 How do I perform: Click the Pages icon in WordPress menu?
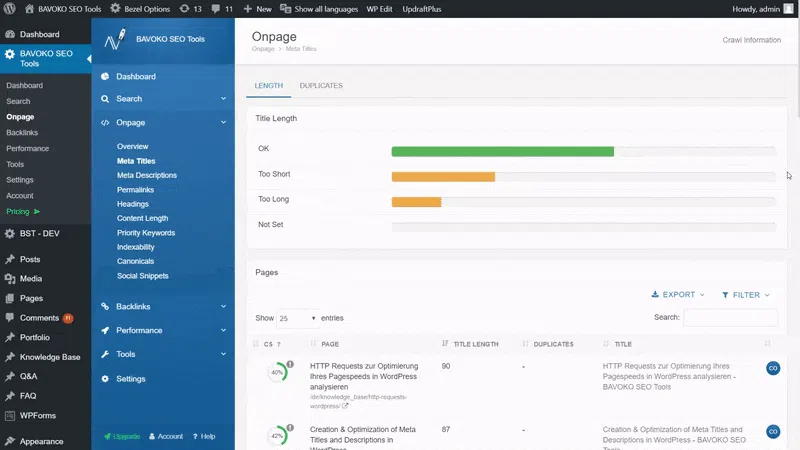10,298
